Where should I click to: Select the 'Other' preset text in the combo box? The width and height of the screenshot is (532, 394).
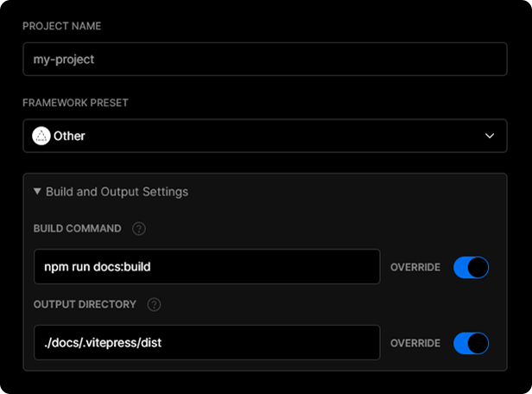[69, 136]
